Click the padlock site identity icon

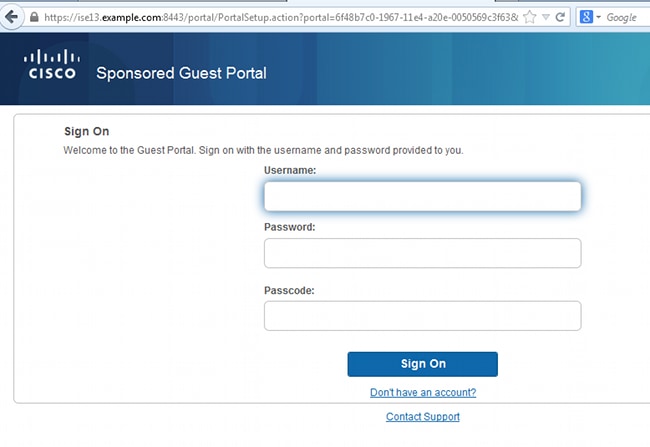coord(34,17)
